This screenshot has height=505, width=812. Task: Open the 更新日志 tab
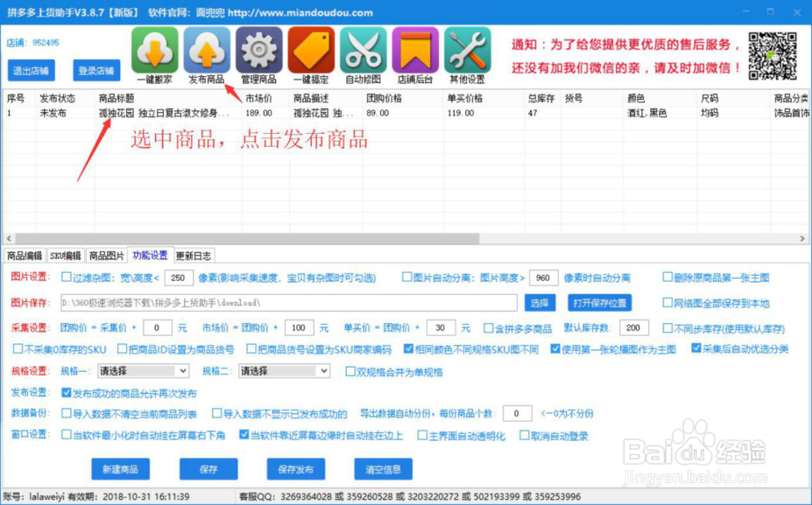(x=193, y=256)
